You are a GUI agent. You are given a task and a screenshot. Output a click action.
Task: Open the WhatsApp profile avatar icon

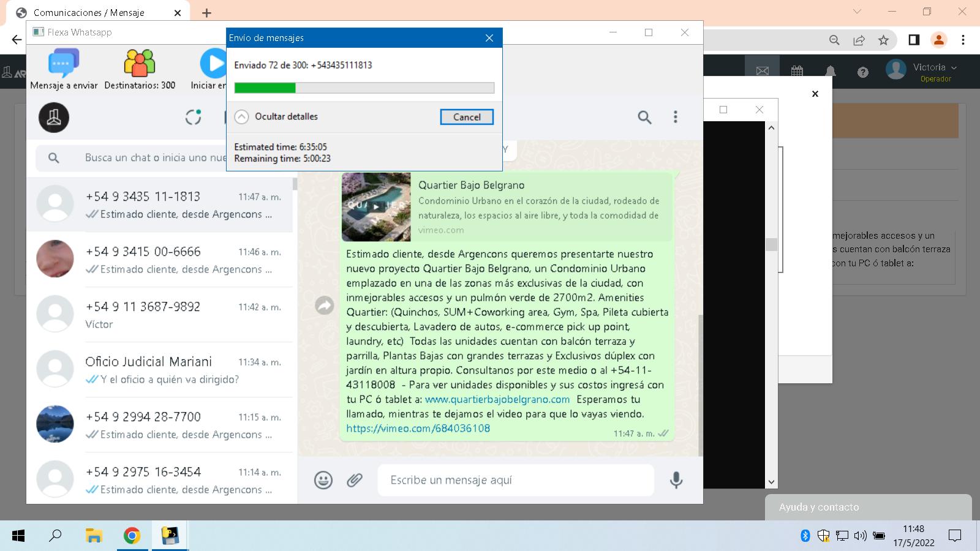(54, 117)
